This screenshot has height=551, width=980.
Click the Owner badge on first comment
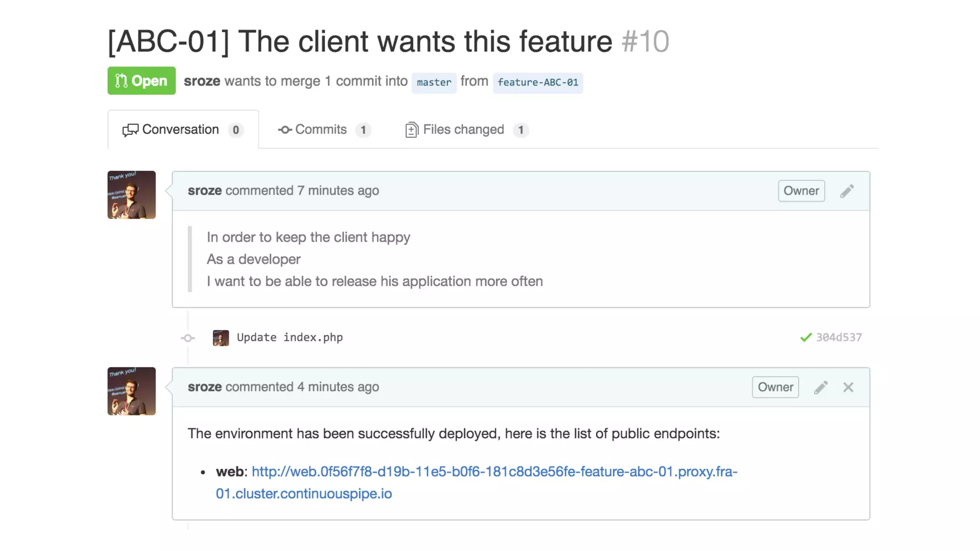tap(801, 191)
